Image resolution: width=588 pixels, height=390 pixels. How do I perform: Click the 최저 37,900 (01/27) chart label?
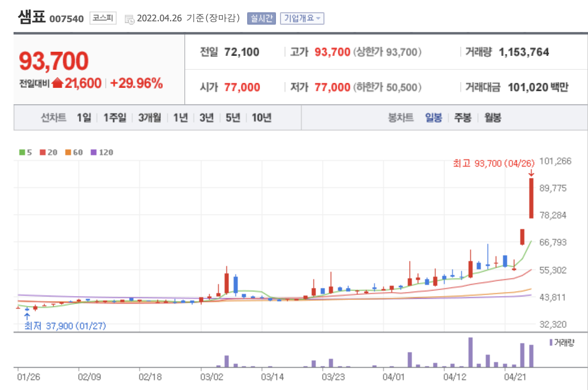(65, 326)
